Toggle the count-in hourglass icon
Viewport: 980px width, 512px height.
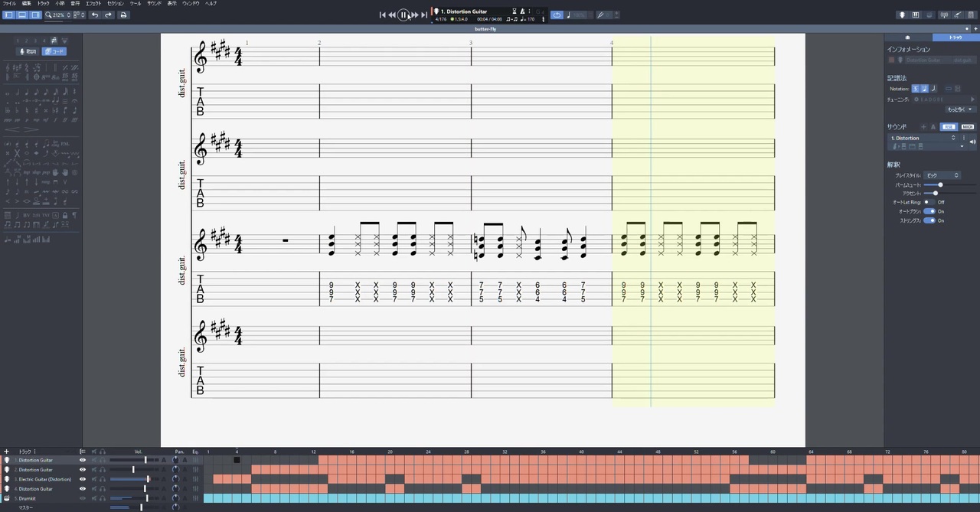[513, 11]
